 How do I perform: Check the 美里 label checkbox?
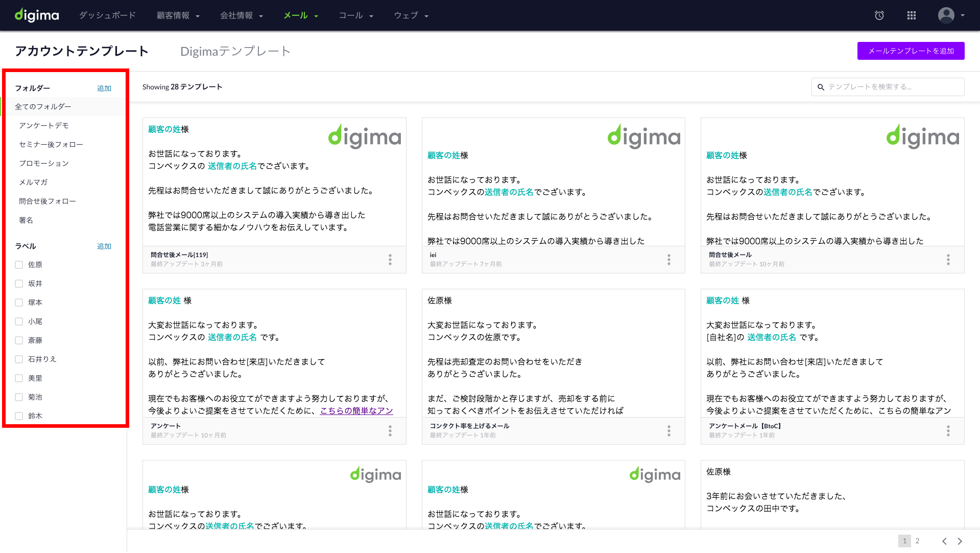click(x=19, y=378)
